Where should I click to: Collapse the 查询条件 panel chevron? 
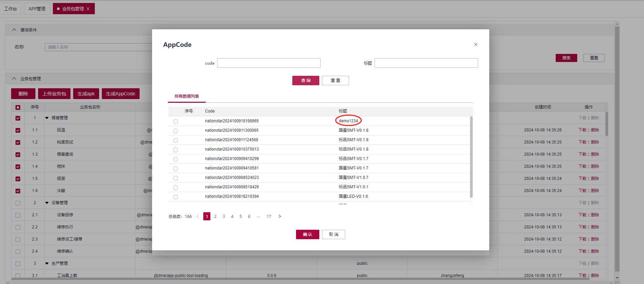click(x=14, y=30)
